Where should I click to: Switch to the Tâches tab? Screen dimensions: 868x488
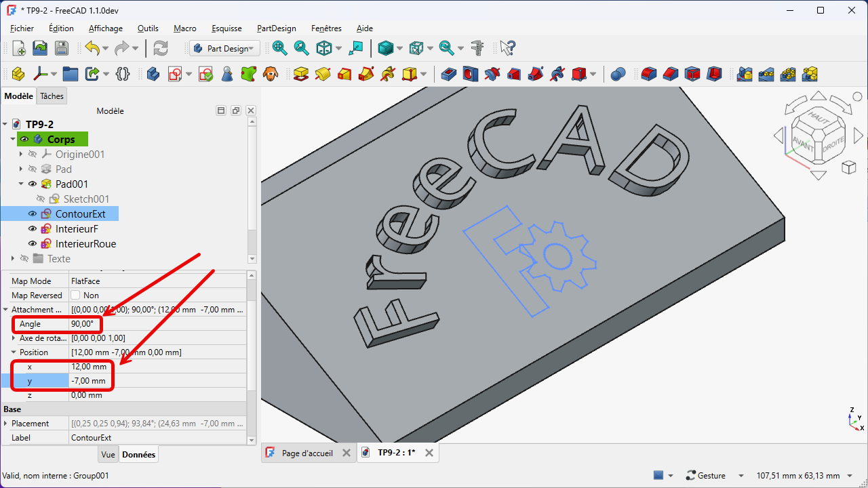click(x=52, y=96)
